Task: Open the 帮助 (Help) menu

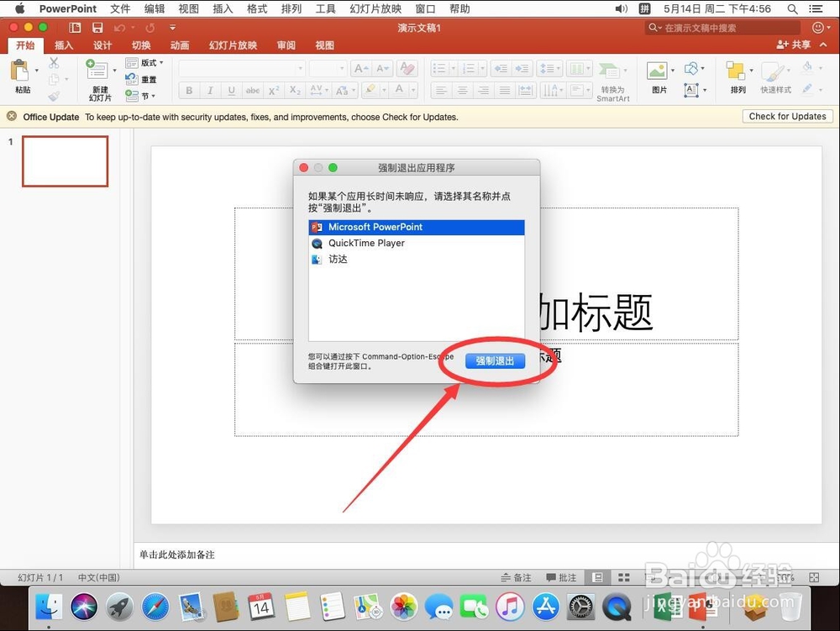Action: (459, 8)
